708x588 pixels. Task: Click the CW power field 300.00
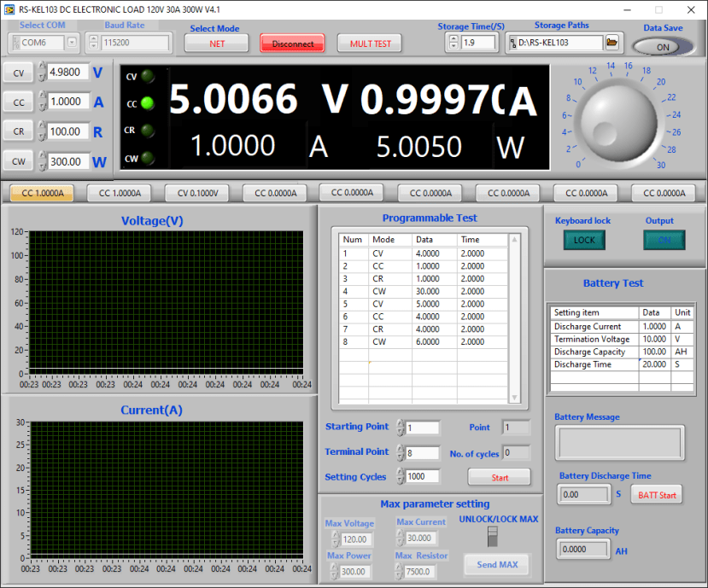pyautogui.click(x=67, y=161)
